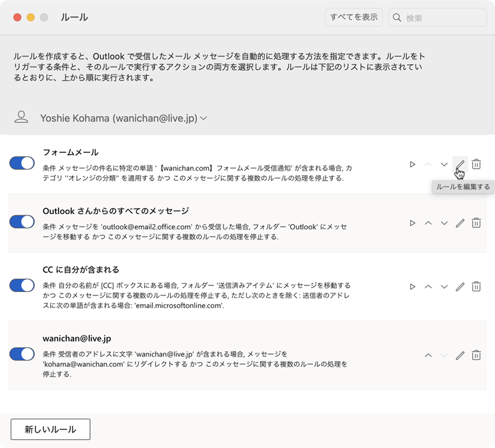The height and width of the screenshot is (448, 495).
Task: Move CC に自分が含まれる rule down
Action: (444, 287)
